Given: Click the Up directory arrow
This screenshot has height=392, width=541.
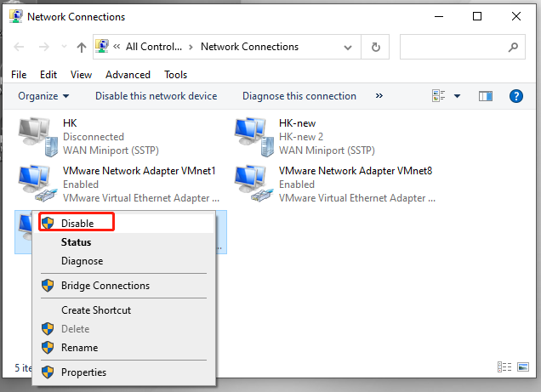Looking at the screenshot, I should click(x=82, y=47).
